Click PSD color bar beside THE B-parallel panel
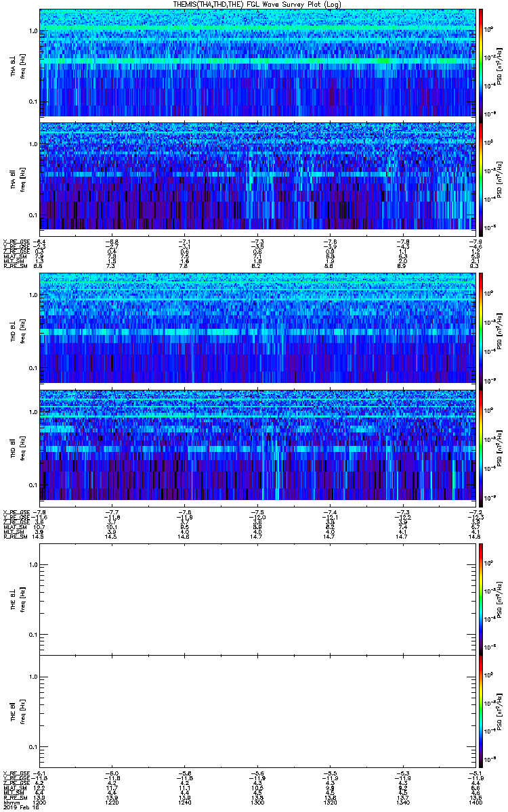 coord(481,710)
